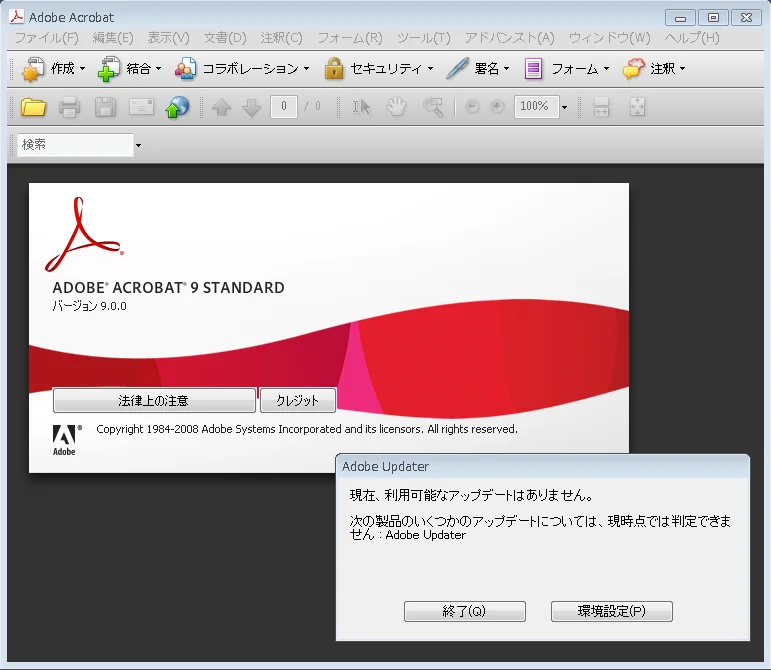771x670 pixels.
Task: Click the Credits (クレジット) button
Action: pyautogui.click(x=297, y=401)
